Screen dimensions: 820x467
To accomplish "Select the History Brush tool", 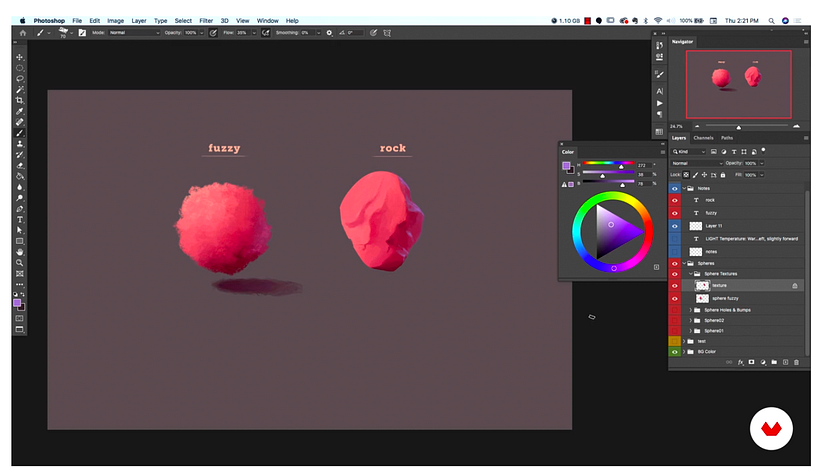I will click(19, 155).
